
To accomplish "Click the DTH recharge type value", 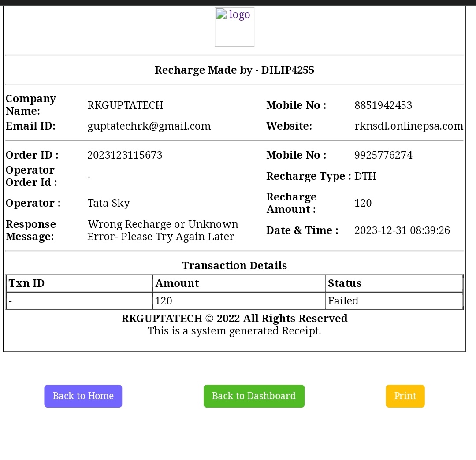I will (x=365, y=176).
